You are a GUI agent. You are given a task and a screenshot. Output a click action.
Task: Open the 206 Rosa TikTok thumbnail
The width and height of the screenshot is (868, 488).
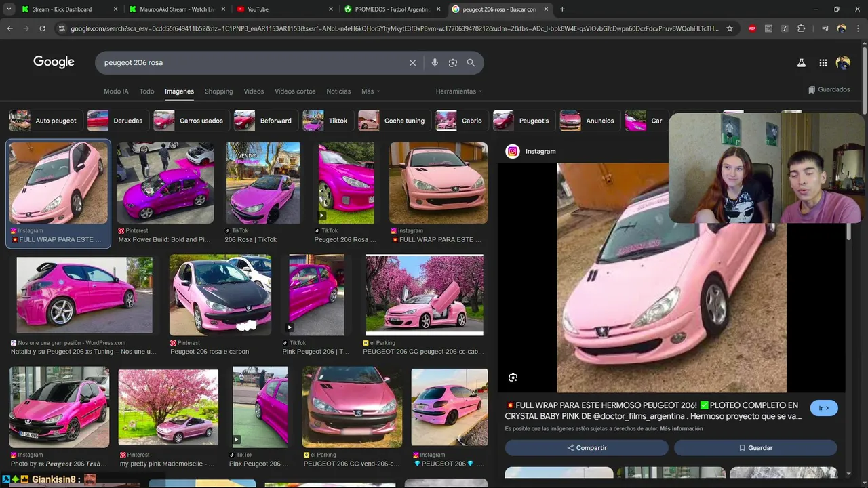click(x=263, y=183)
